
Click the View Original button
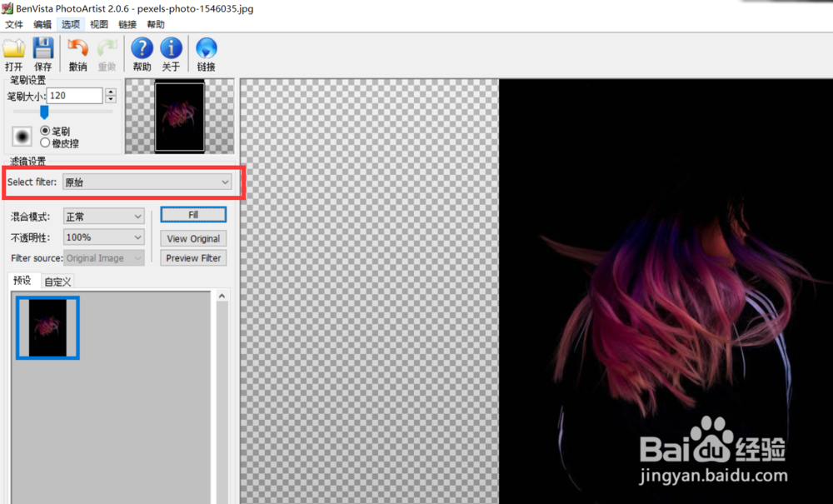[193, 238]
